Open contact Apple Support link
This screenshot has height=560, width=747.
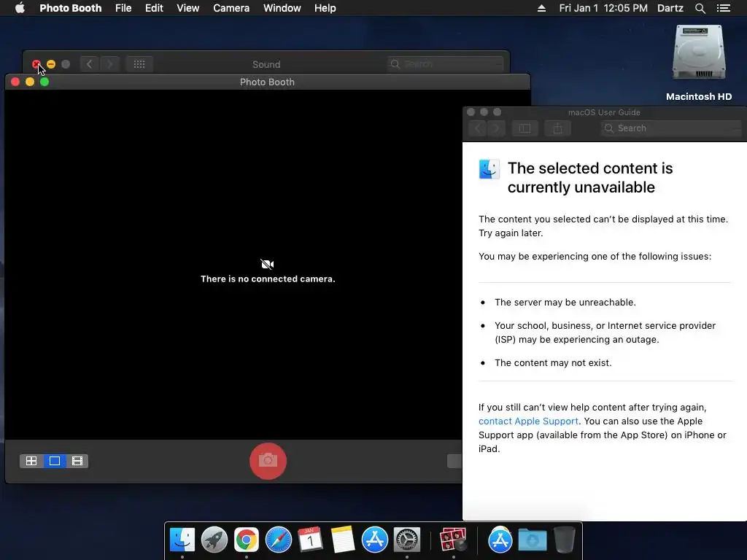(528, 421)
